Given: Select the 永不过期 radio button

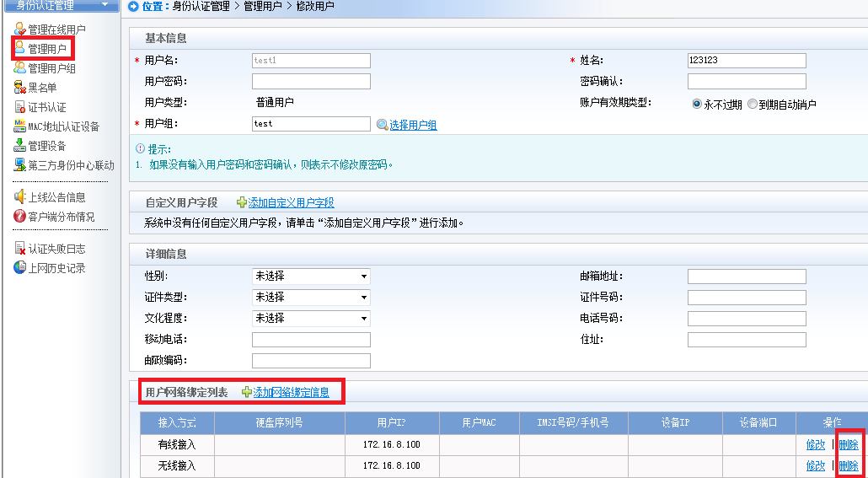Looking at the screenshot, I should tap(696, 105).
